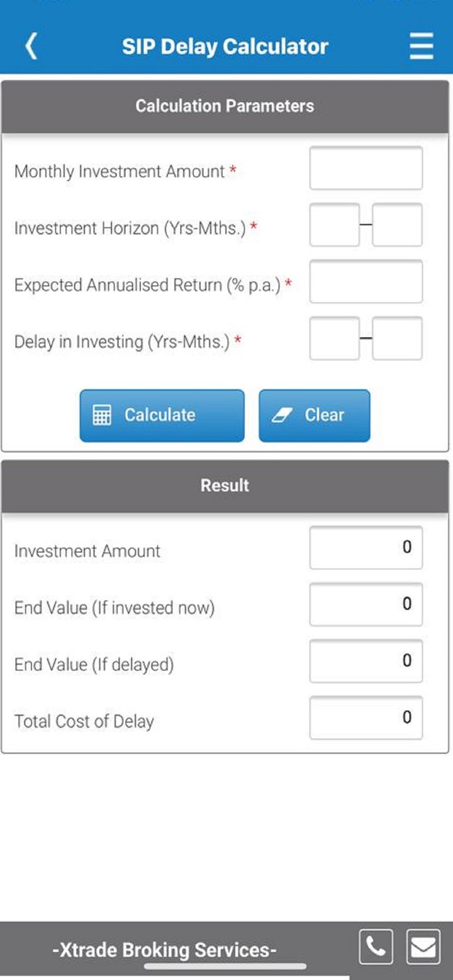
Task: Tap the End Value (If delayed) field
Action: point(366,661)
